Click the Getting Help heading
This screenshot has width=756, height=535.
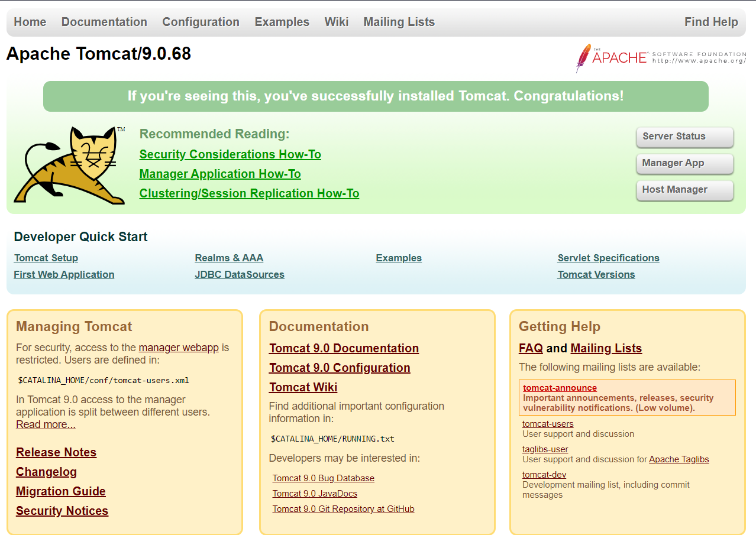click(560, 326)
